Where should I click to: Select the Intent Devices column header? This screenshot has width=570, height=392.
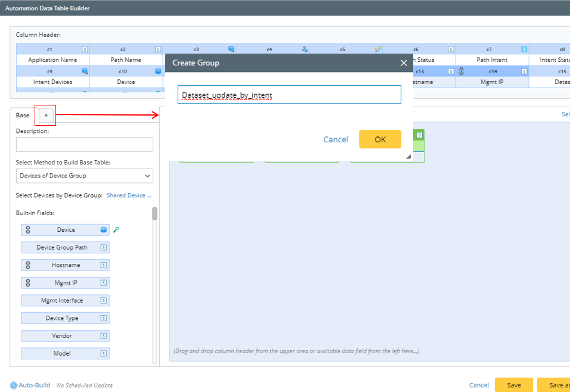pyautogui.click(x=52, y=82)
